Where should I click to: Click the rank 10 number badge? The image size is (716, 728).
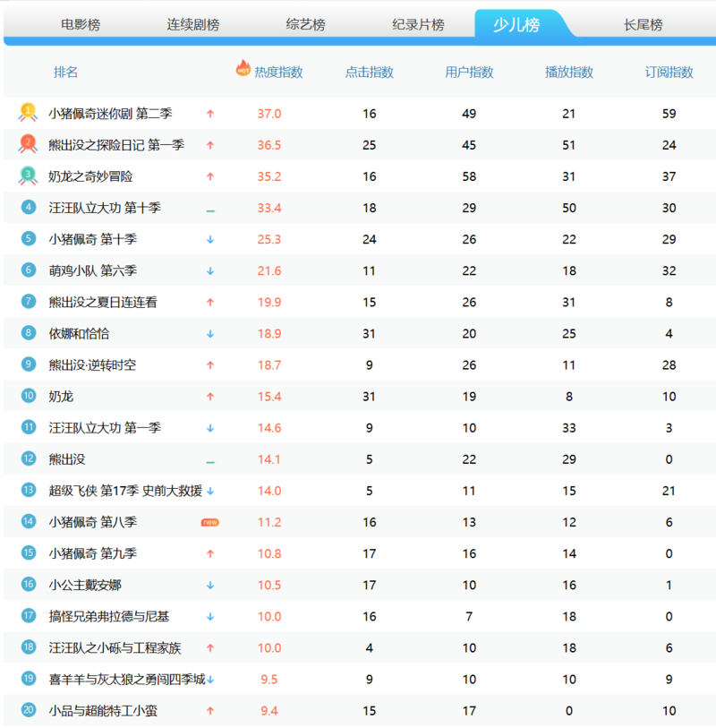29,396
